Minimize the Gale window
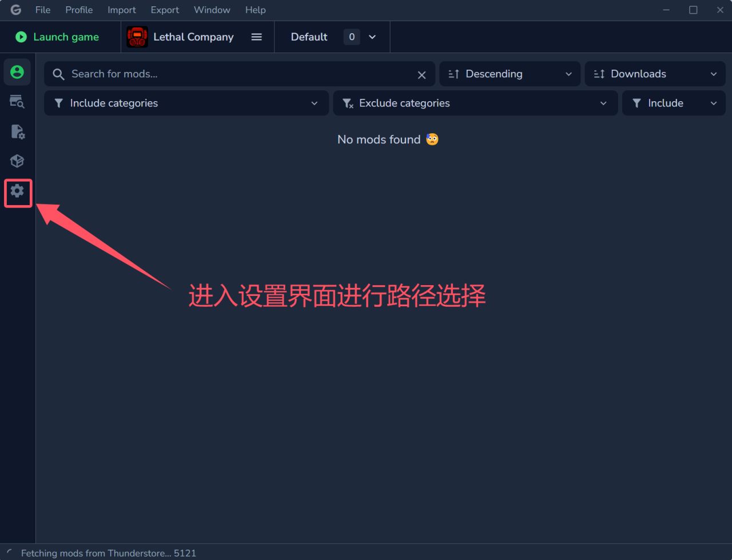The image size is (732, 560). [x=666, y=10]
